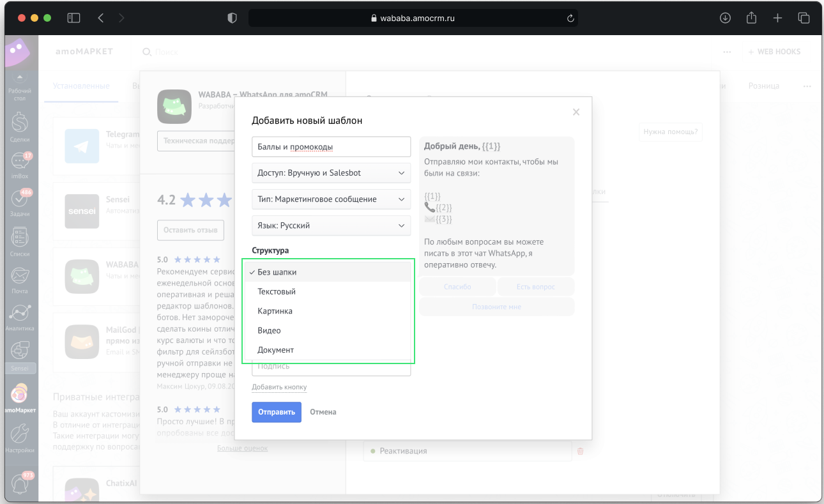Open 'Сделки' deals section
Screen dimensions: 824x504
19,126
